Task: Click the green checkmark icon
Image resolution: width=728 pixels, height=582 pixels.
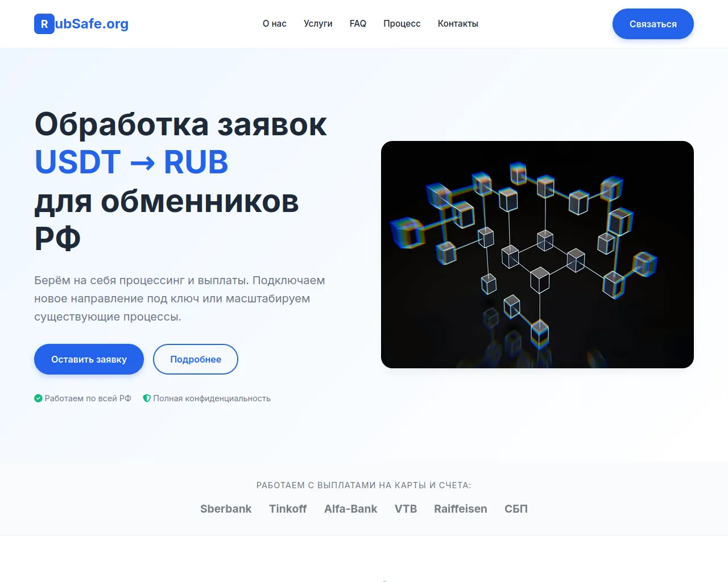Action: pyautogui.click(x=38, y=398)
